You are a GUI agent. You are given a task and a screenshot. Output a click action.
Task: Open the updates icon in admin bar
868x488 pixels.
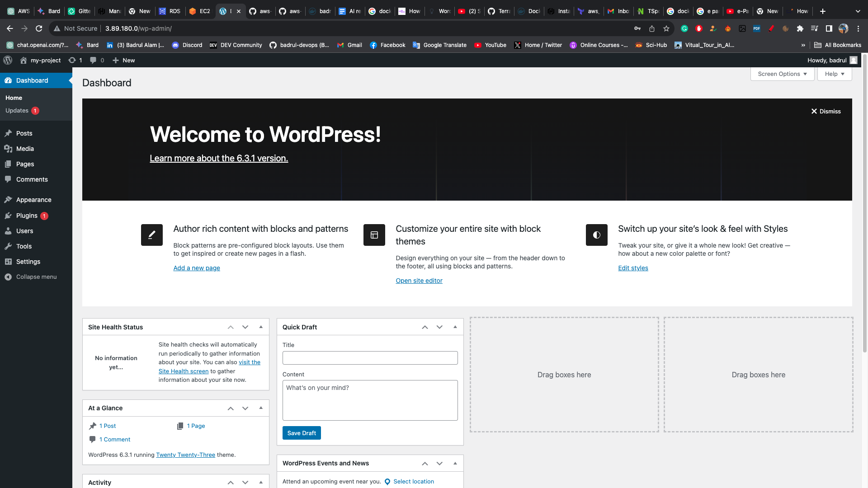click(x=72, y=60)
